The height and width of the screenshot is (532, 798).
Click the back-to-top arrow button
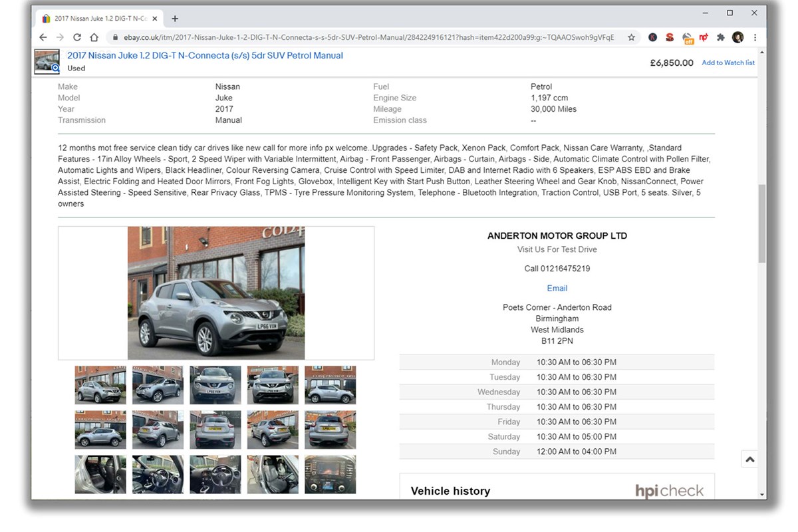pos(749,459)
